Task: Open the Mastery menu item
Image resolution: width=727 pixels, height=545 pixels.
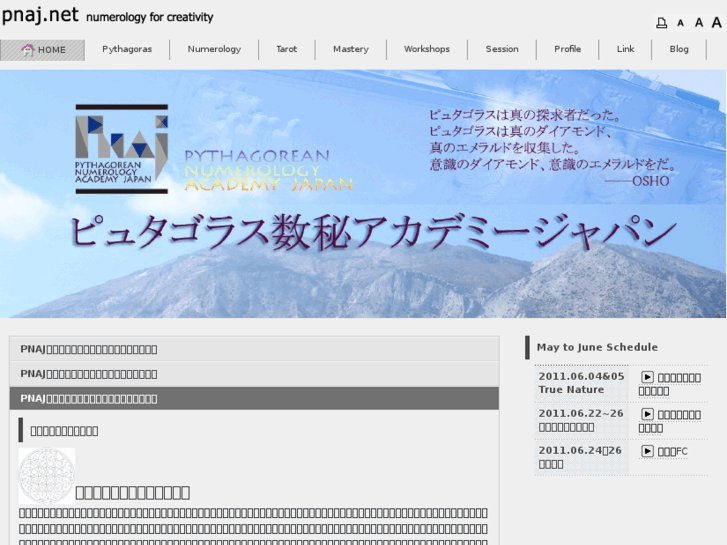Action: [351, 49]
